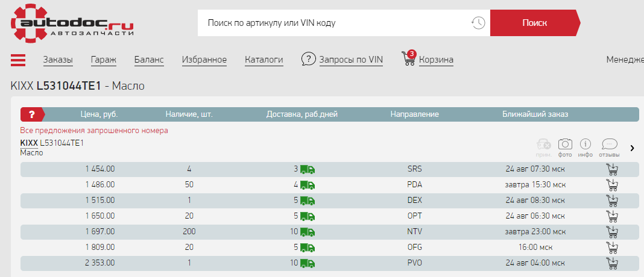Click the Направление column header
The image size is (644, 277).
pyautogui.click(x=414, y=114)
